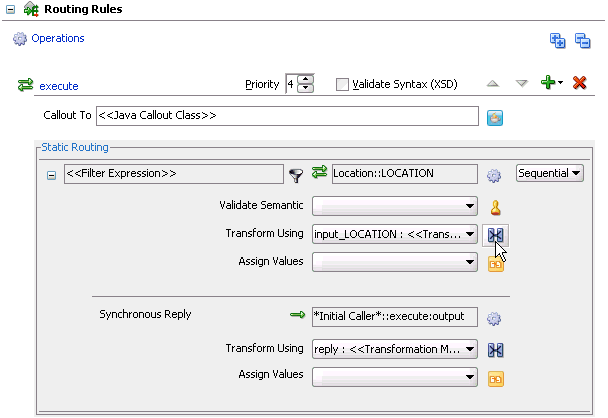Screen dimensions: 608x418
Task: Click the upper Assign Values icon for the LOCATION route
Action: click(x=496, y=265)
